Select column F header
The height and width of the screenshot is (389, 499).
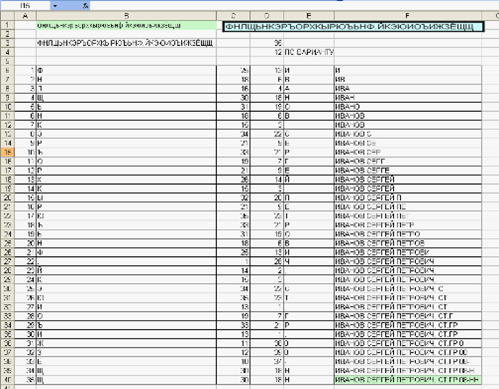(408, 16)
